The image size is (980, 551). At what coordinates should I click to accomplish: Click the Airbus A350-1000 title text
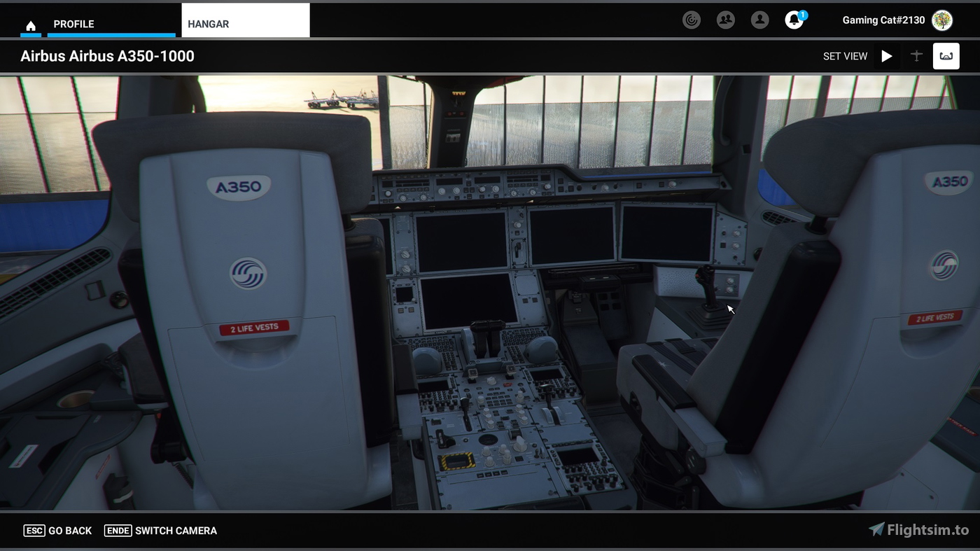tap(107, 56)
